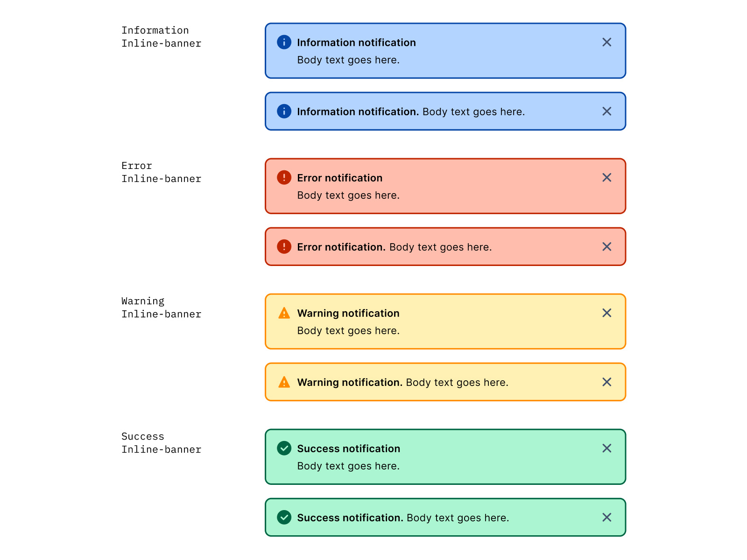This screenshot has height=560, width=747.
Task: Close the single-line Success notification banner
Action: point(606,518)
